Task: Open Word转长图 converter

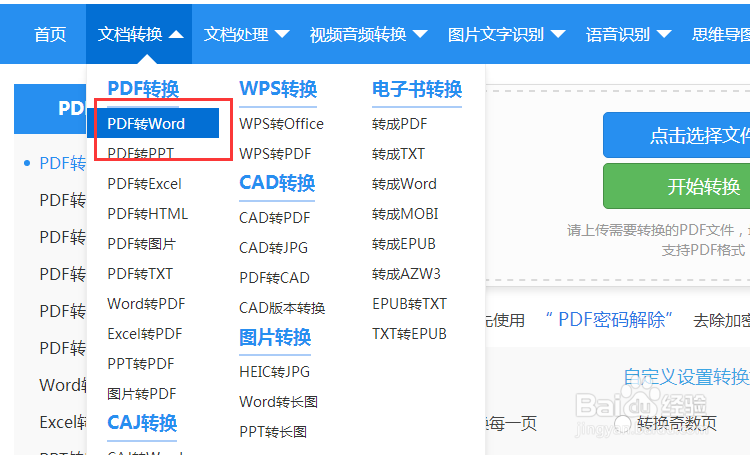Action: pos(278,402)
